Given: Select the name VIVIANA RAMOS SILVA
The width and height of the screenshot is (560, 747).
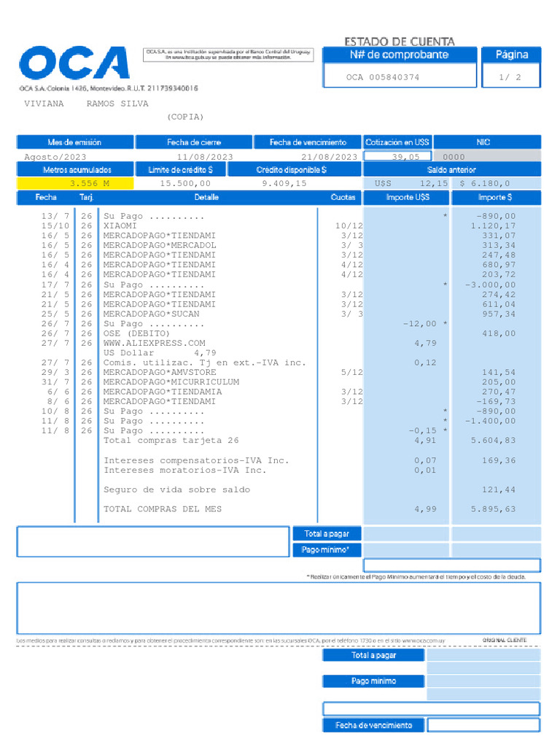Looking at the screenshot, I should coord(86,104).
